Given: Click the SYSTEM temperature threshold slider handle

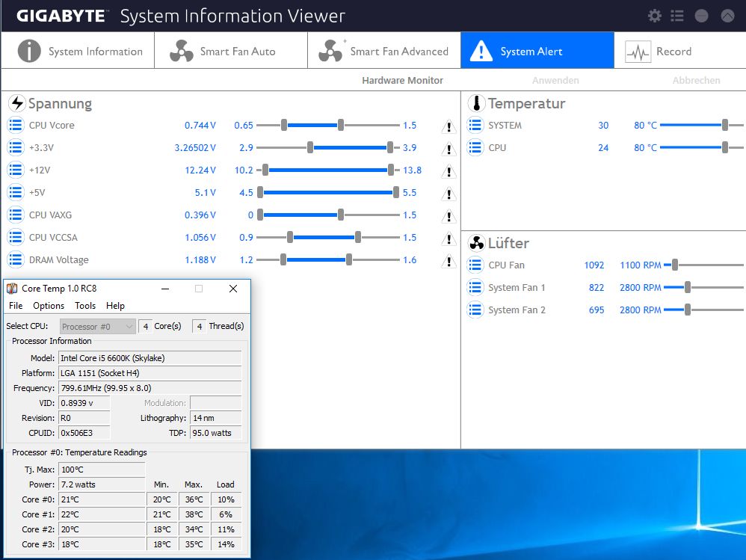Looking at the screenshot, I should 724,125.
